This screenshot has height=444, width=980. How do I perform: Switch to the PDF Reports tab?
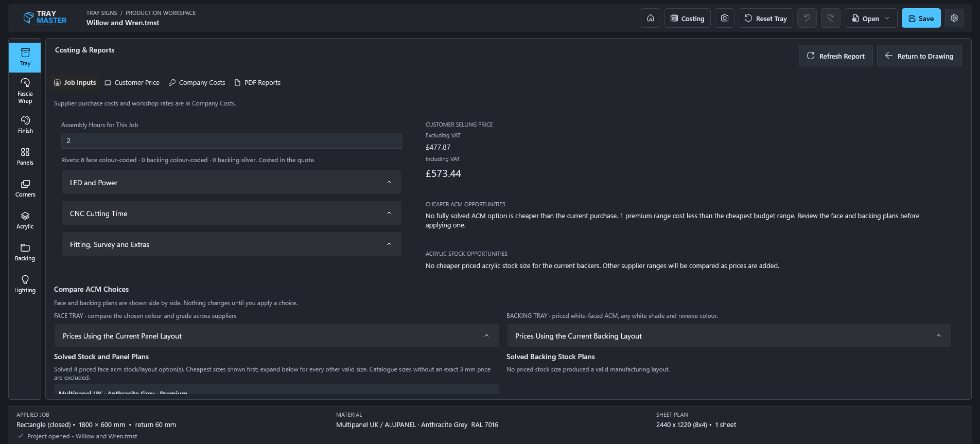(x=257, y=82)
